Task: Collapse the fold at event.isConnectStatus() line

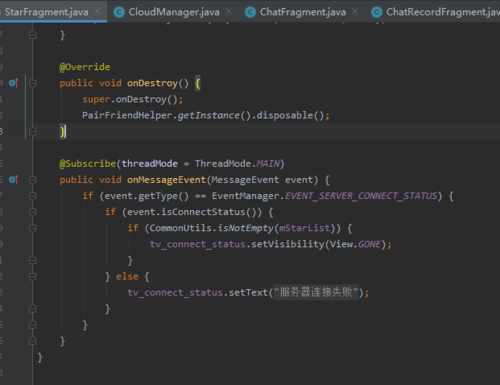Action: pos(32,212)
